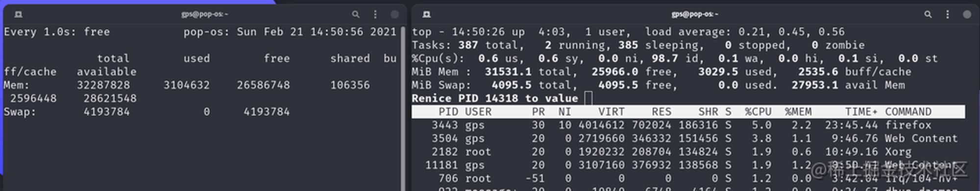Image resolution: width=980 pixels, height=191 pixels.
Task: Click shared memory value 106356
Action: tap(350, 85)
